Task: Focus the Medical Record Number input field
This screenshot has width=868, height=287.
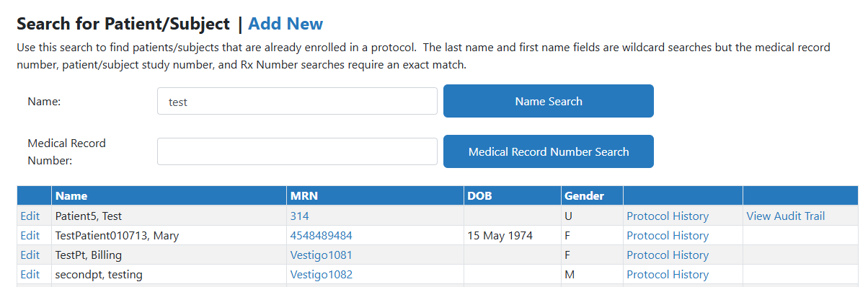Action: click(297, 151)
